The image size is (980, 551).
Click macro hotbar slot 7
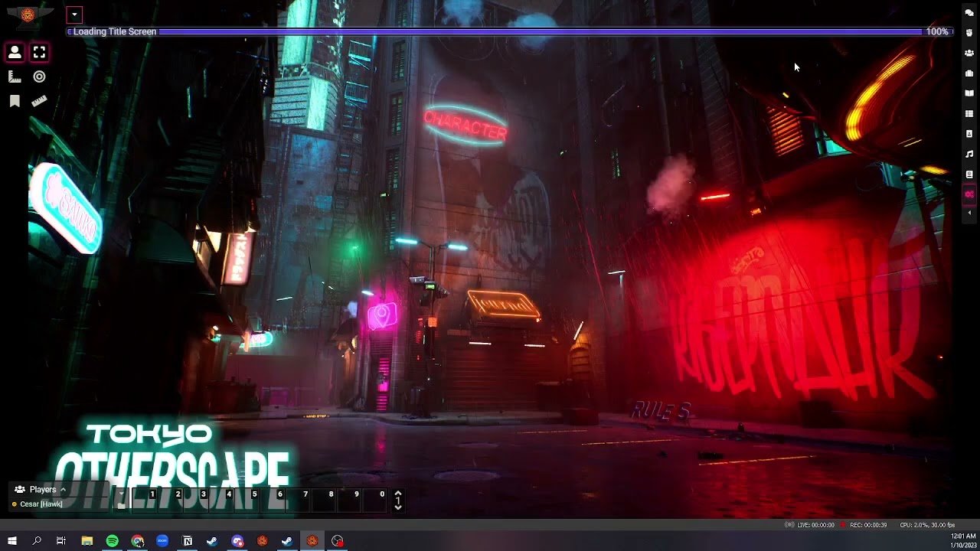click(x=296, y=500)
